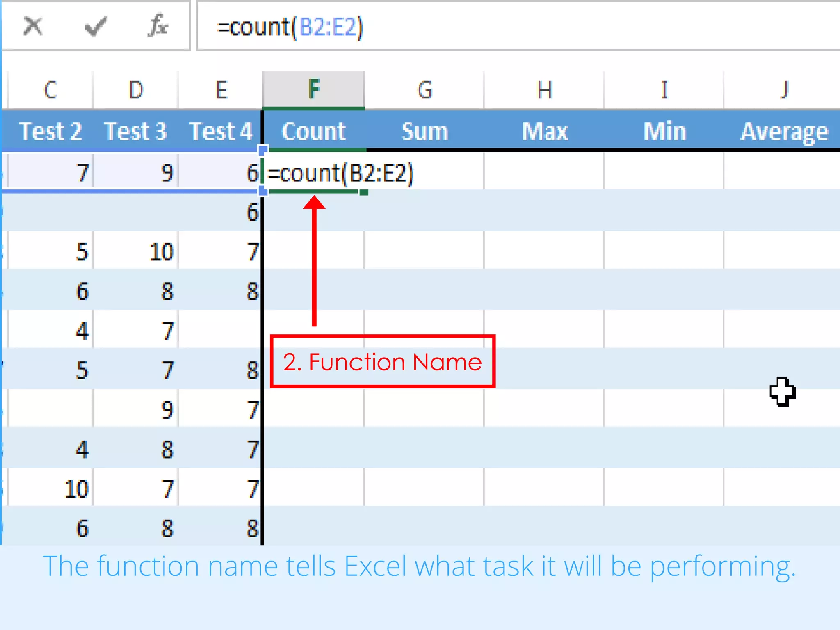This screenshot has height=630, width=840.
Task: Click inside the formula bar input
Action: click(518, 27)
